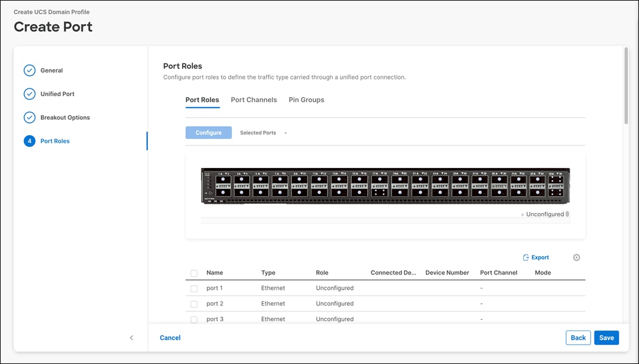Click the General step checkmark icon
639x364 pixels.
[29, 70]
